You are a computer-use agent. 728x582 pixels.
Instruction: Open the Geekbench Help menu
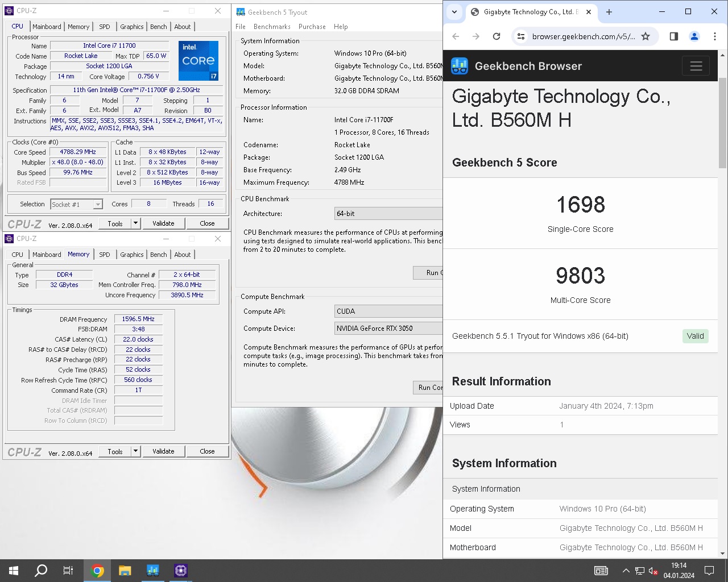[341, 27]
